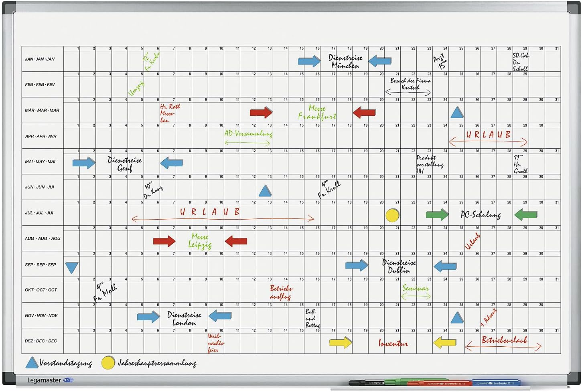Select the red right arrow in the March row
The height and width of the screenshot is (392, 582).
pos(261,112)
